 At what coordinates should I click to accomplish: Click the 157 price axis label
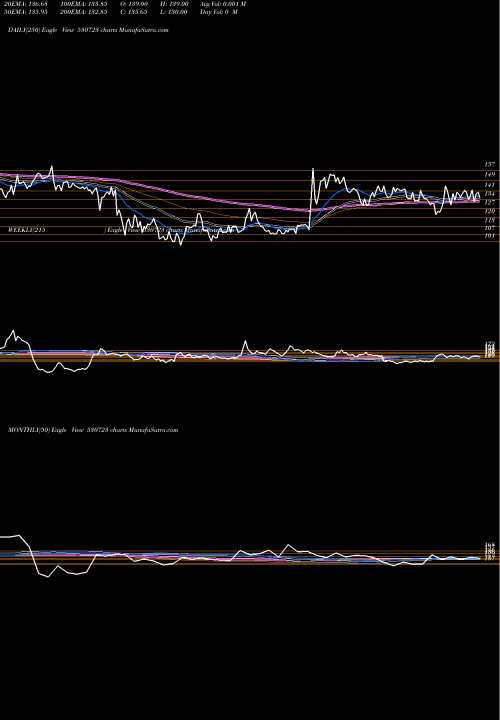pos(489,164)
